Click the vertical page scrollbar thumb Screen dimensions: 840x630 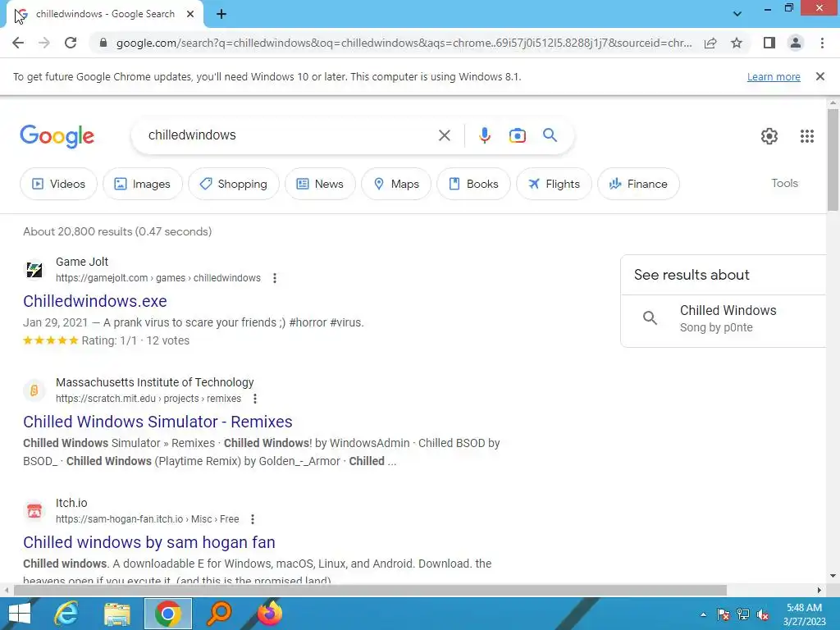click(833, 160)
